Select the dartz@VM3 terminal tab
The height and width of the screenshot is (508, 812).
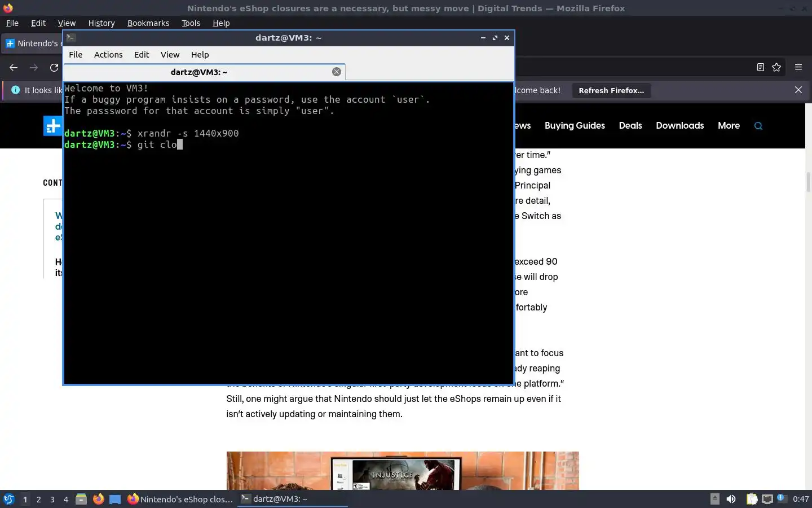tap(199, 72)
